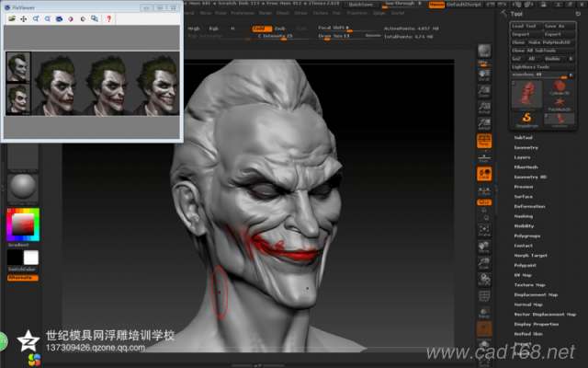Screen dimensions: 588x368
Task: Toggle Local transformation mode
Action: [x=484, y=174]
